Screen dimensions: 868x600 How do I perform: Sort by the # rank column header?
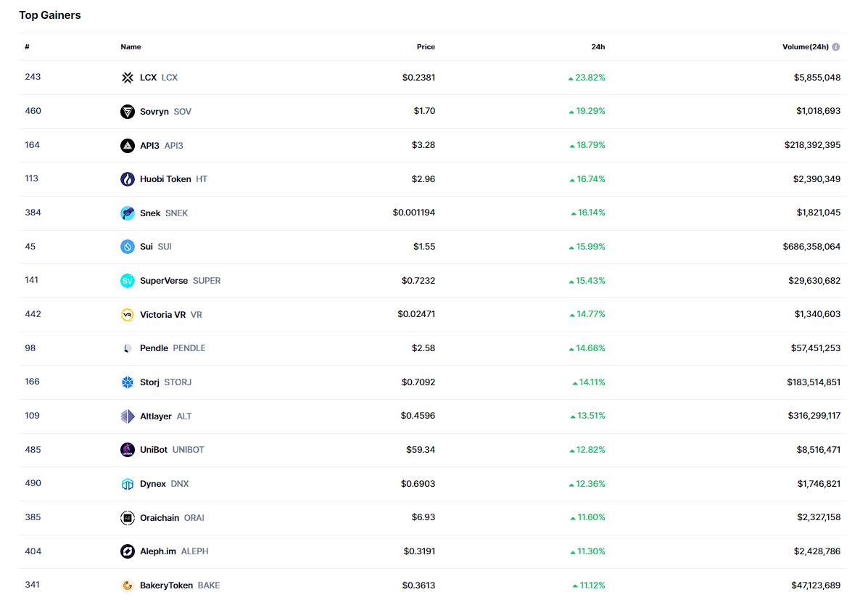(27, 47)
